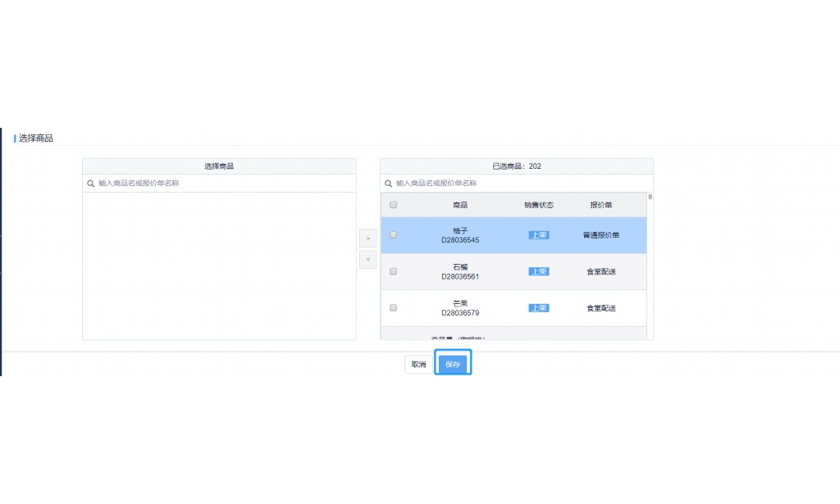This screenshot has width=840, height=504.
Task: Check the checkbox for product 芒果 D28036579
Action: tap(393, 307)
